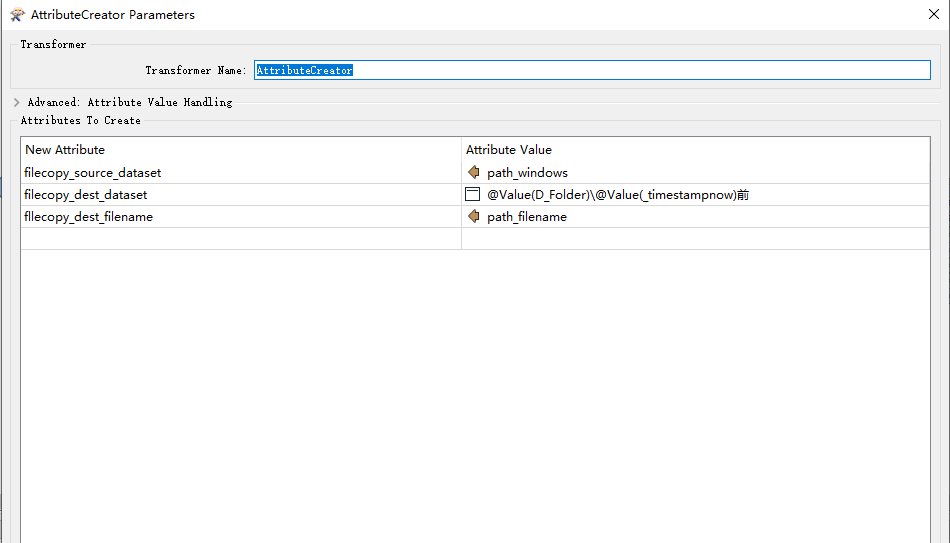Click the attribute arrow icon beside path_filename
The height and width of the screenshot is (543, 950).
pos(474,216)
